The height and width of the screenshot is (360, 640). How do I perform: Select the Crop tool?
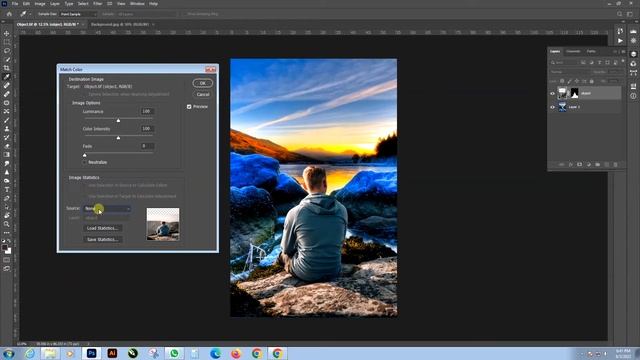7,68
